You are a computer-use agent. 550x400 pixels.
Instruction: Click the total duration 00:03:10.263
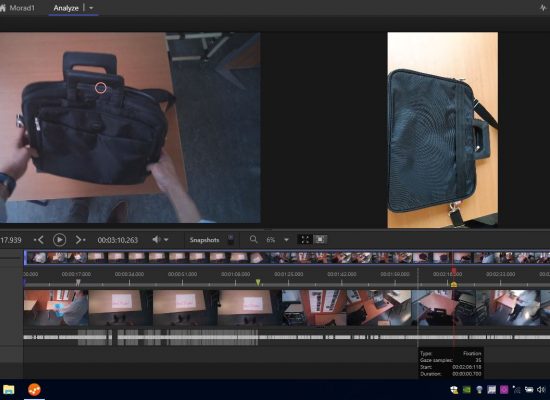(x=118, y=240)
